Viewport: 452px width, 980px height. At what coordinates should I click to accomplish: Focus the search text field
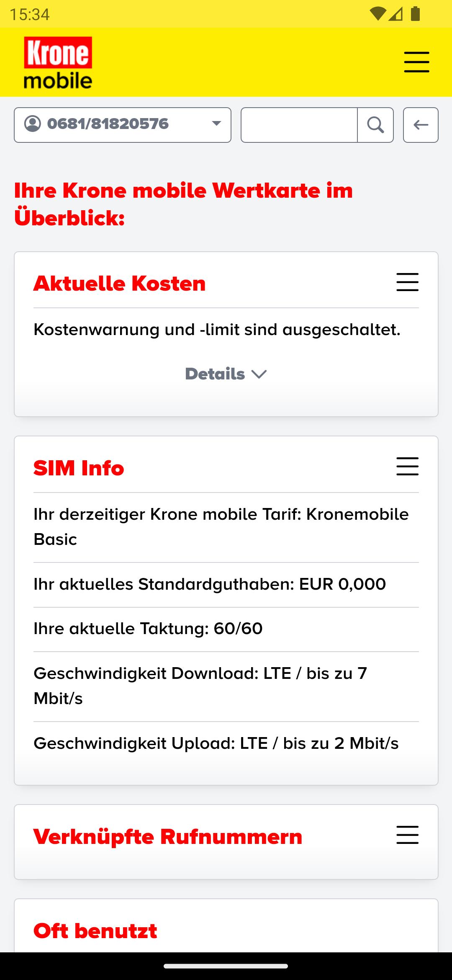click(x=299, y=125)
